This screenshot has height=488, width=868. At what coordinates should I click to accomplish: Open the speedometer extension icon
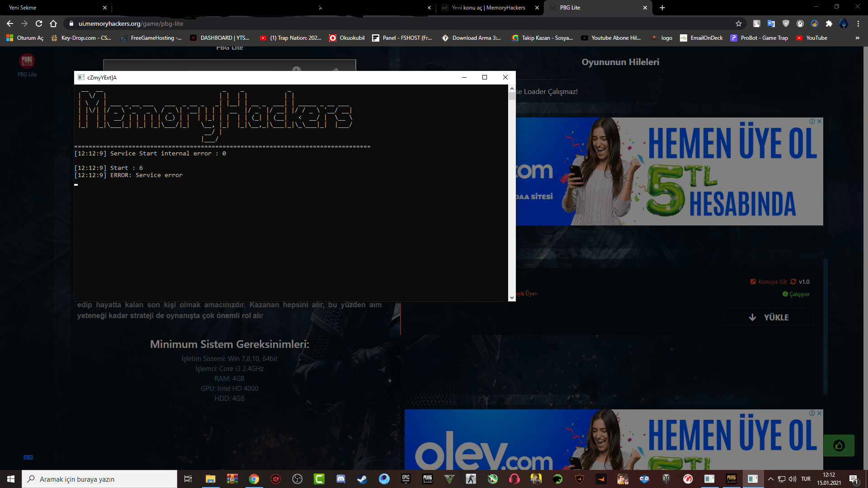(x=800, y=23)
